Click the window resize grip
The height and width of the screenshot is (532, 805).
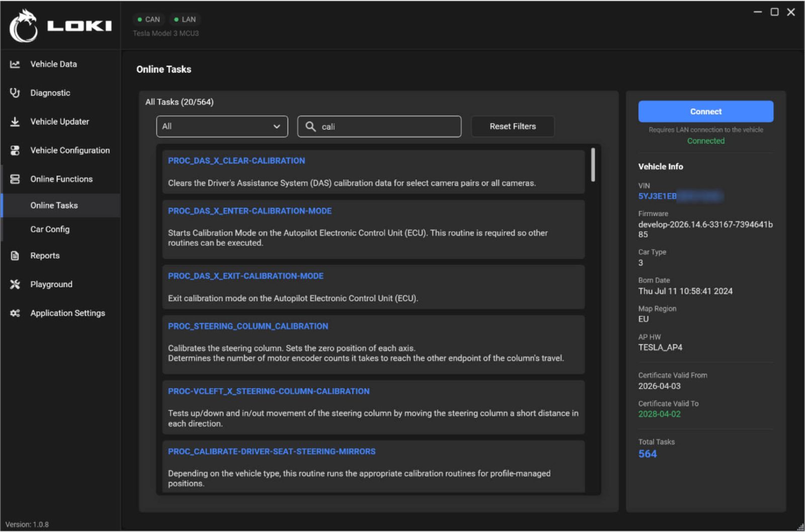click(800, 526)
